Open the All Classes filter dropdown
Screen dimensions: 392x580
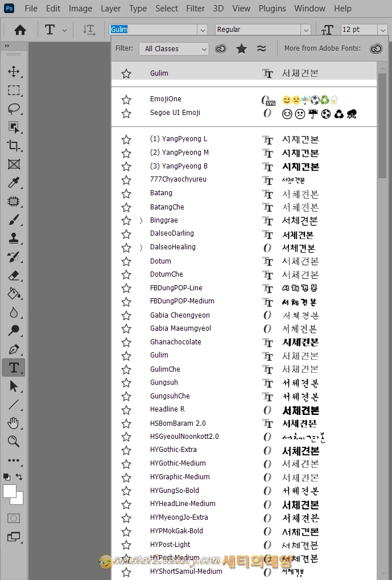[x=174, y=48]
